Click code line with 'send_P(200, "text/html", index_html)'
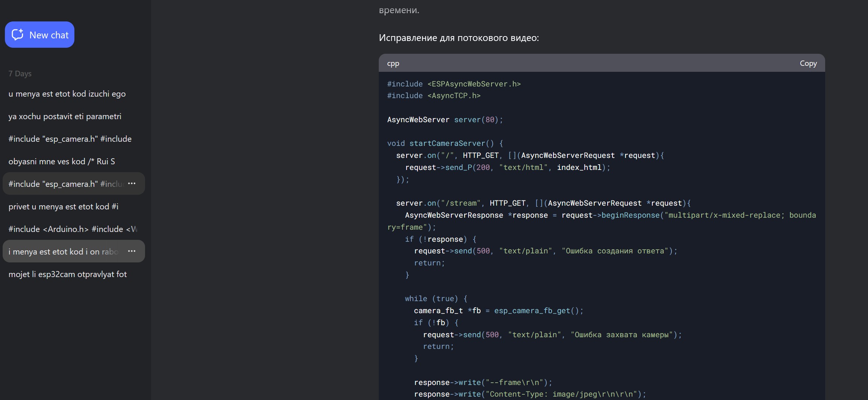The width and height of the screenshot is (868, 400). click(508, 167)
